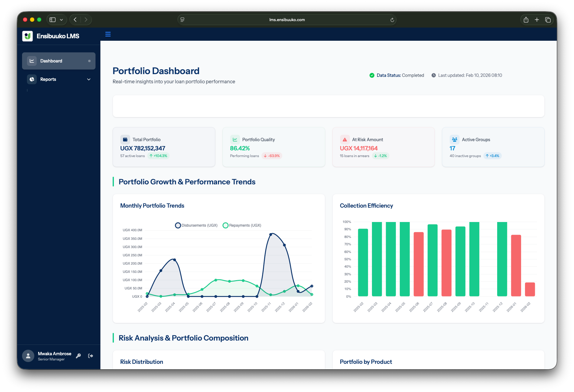This screenshot has height=392, width=574.
Task: Click the key icon to change password
Action: coord(78,356)
